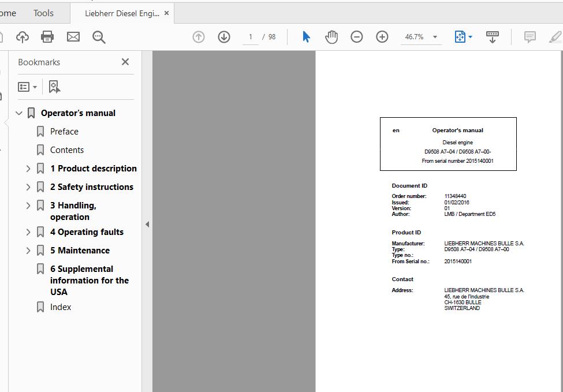Image resolution: width=563 pixels, height=392 pixels.
Task: Zoom in with plus button
Action: (x=382, y=37)
